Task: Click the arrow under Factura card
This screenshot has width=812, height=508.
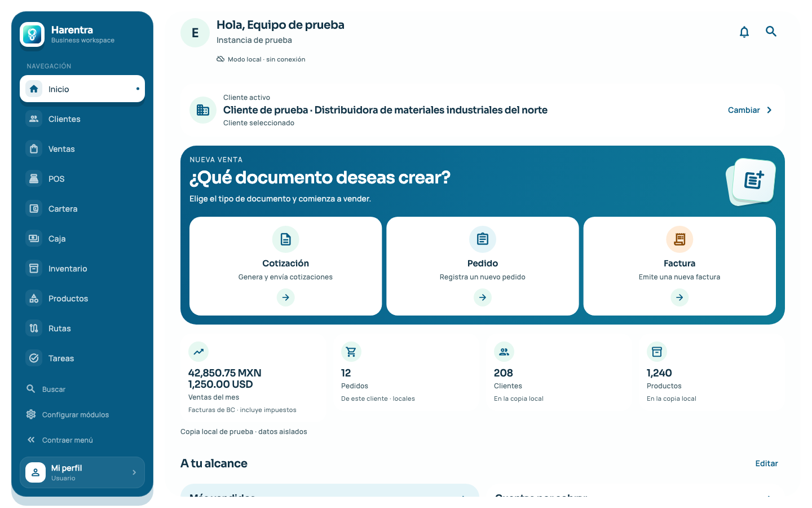Action: (679, 297)
